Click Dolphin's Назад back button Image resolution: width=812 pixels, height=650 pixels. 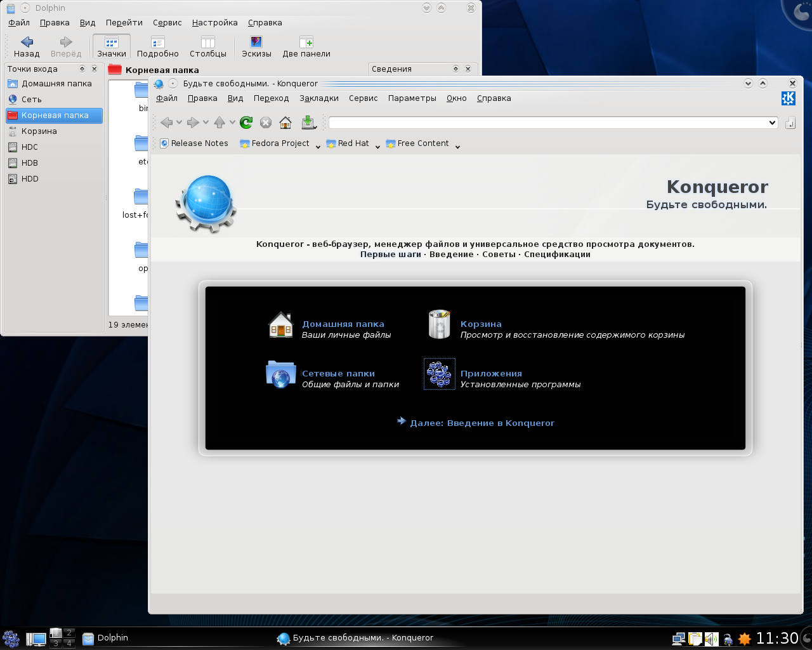point(27,47)
